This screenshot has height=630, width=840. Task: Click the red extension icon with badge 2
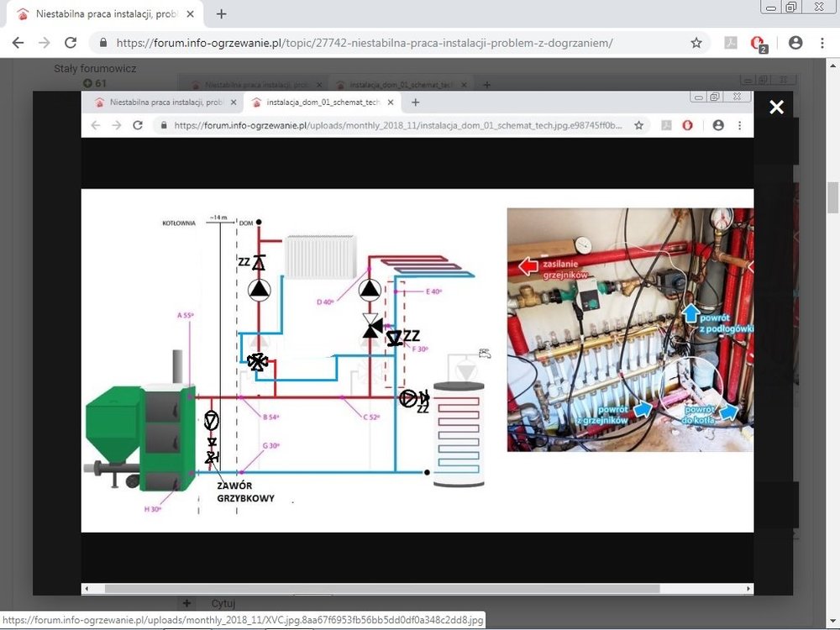pyautogui.click(x=758, y=44)
